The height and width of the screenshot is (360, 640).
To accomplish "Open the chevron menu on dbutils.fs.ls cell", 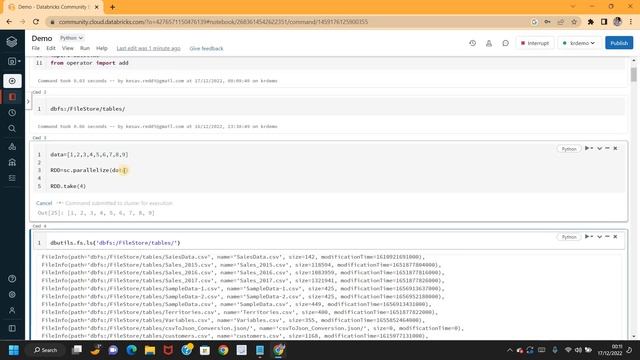I will coord(600,236).
